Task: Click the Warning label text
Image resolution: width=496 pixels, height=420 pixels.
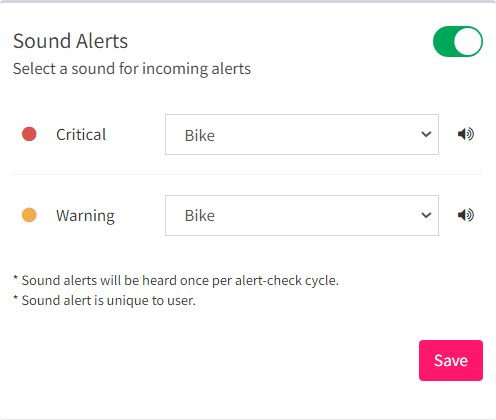Action: point(85,216)
